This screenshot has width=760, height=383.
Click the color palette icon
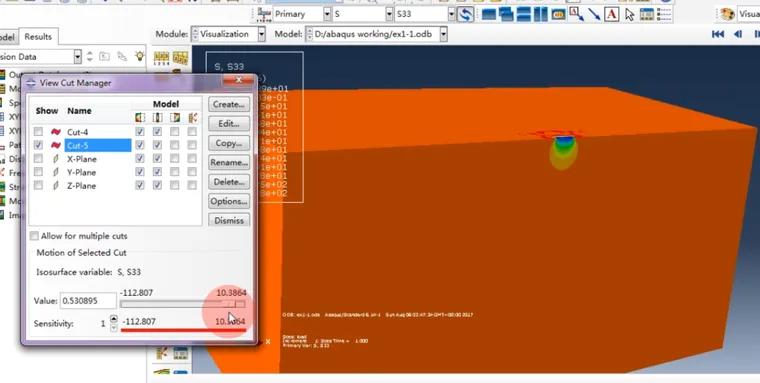point(727,15)
